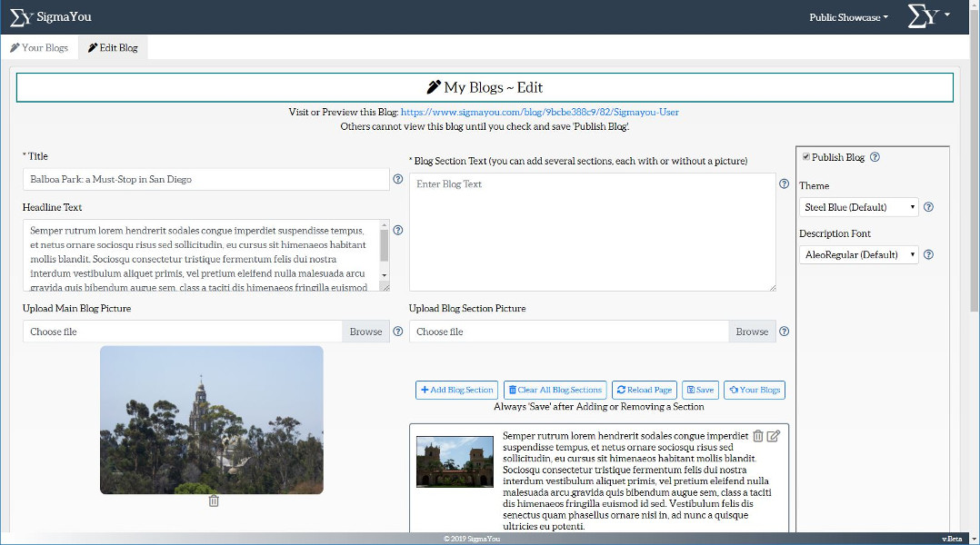Edit the blog section via pencil icon

(x=774, y=436)
